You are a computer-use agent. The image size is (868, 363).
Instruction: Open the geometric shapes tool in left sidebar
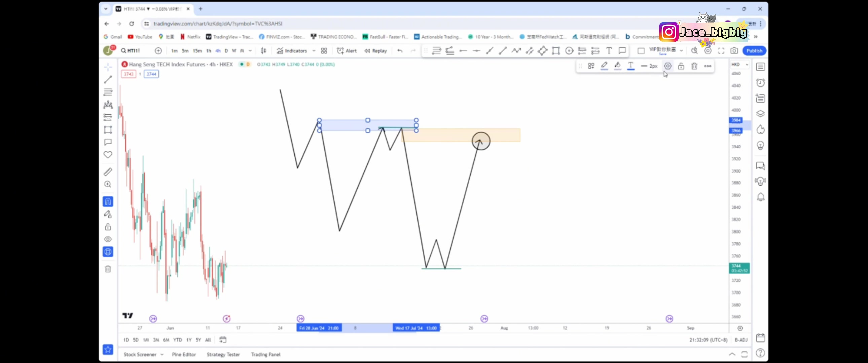[108, 130]
